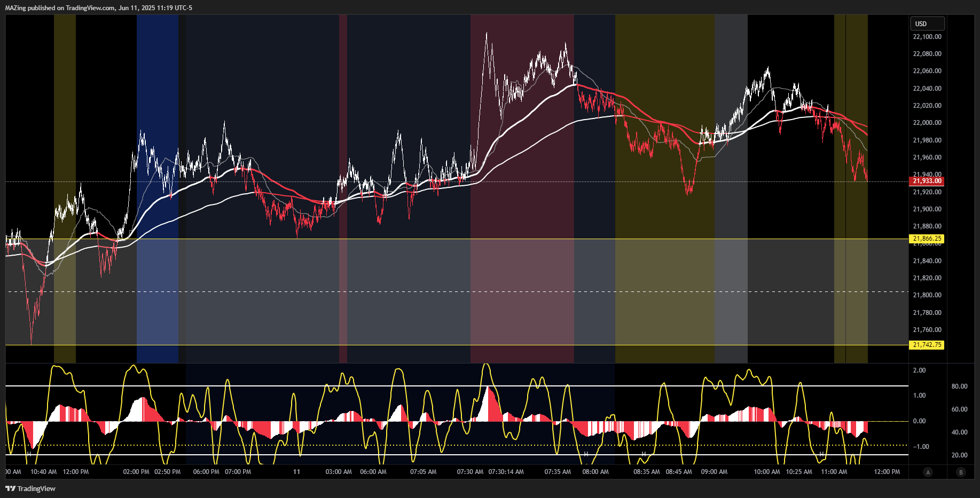Click the -1.00 oscillator scale label
The height and width of the screenshot is (498, 980).
(921, 447)
